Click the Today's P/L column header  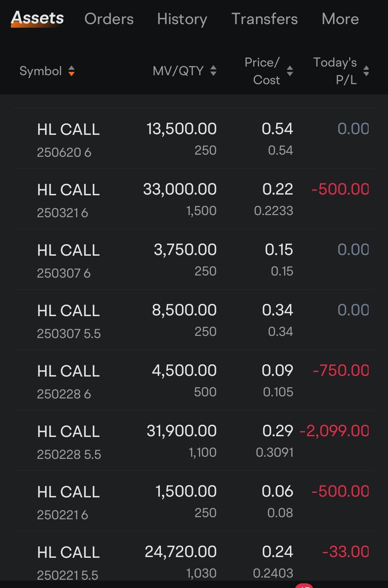click(x=335, y=71)
